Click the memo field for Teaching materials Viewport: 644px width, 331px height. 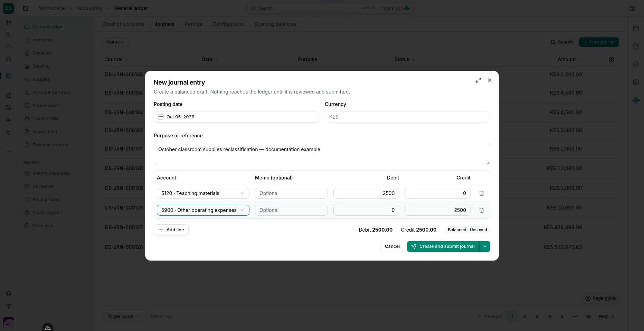(291, 193)
